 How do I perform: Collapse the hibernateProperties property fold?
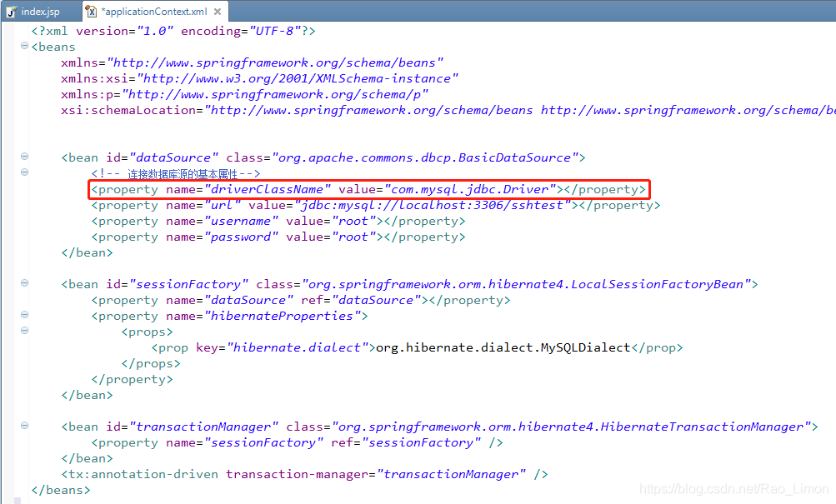(24, 315)
